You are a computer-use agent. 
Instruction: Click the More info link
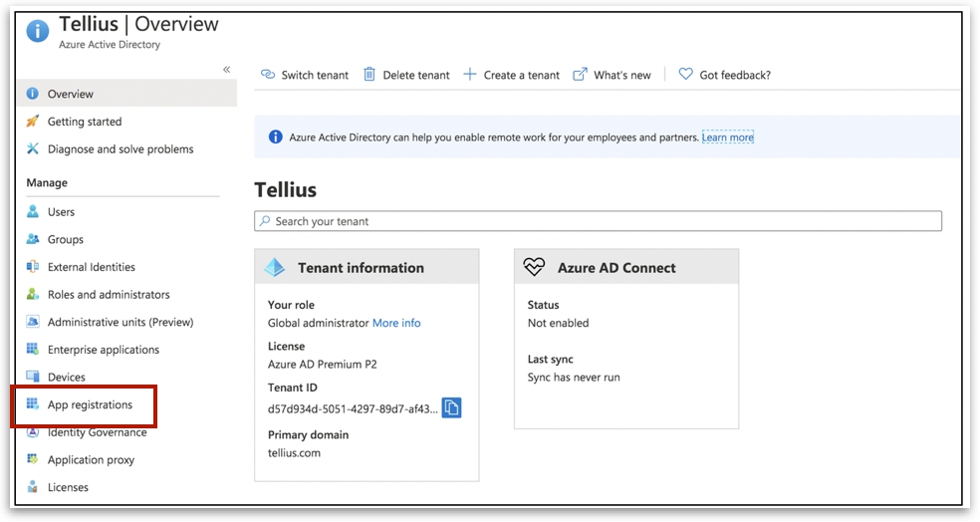[396, 323]
